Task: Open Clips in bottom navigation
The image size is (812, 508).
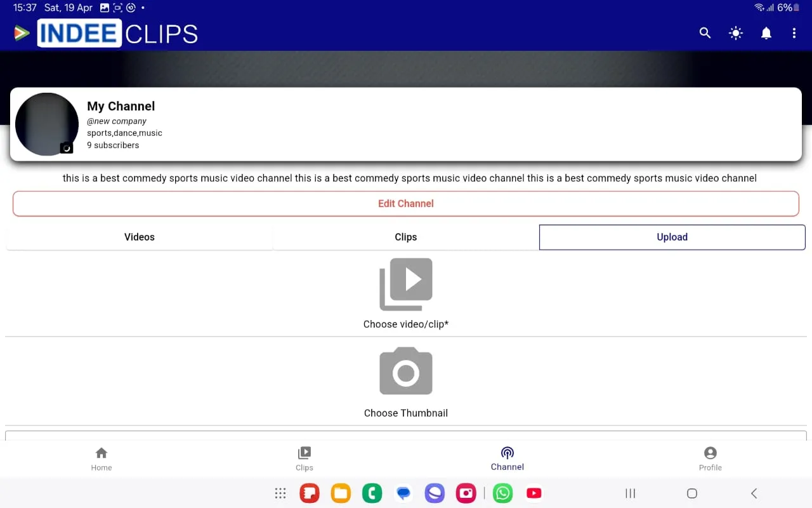Action: [304, 459]
